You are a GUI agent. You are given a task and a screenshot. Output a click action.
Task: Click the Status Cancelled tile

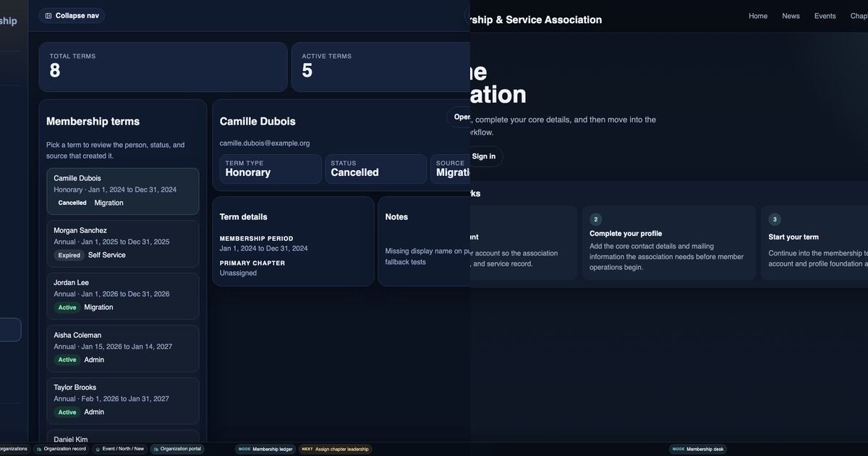point(376,169)
